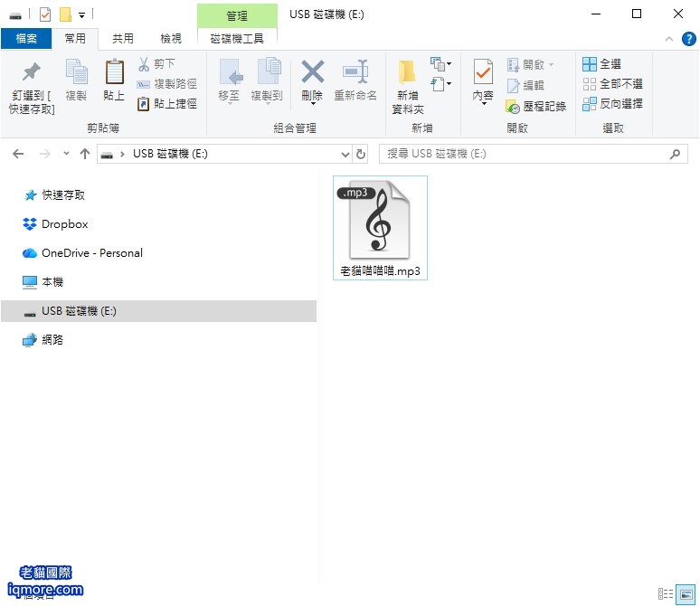Create a new folder with 新增資料夾
Screen dimensions: 700x606
(408, 86)
